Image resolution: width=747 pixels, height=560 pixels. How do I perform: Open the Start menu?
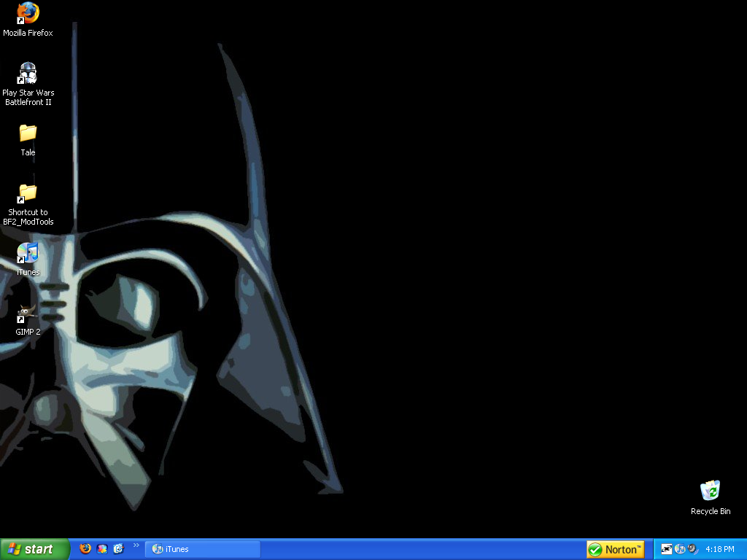click(34, 549)
